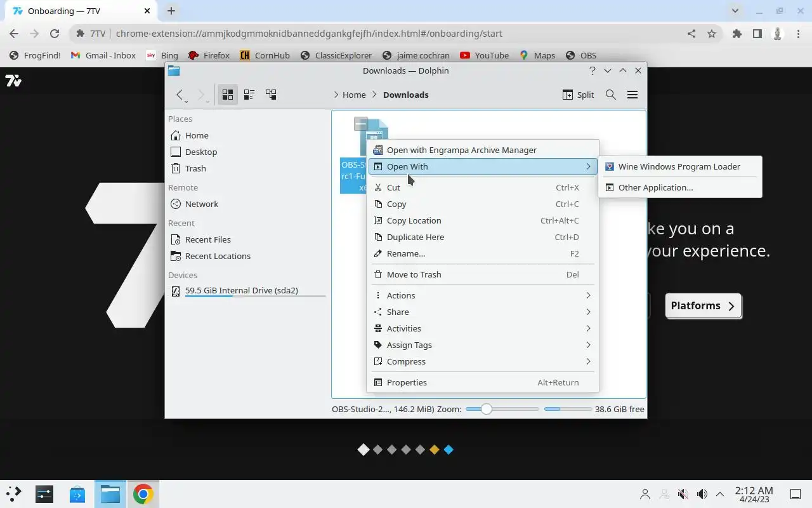This screenshot has height=508, width=812.
Task: Open Chrome three-dot menu
Action: coord(799,34)
